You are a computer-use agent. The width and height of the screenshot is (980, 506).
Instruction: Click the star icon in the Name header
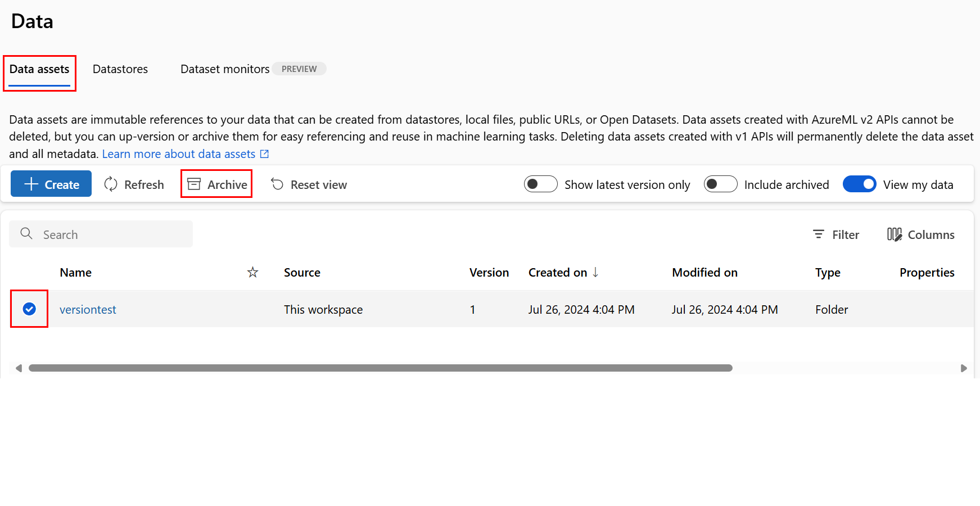click(x=252, y=272)
